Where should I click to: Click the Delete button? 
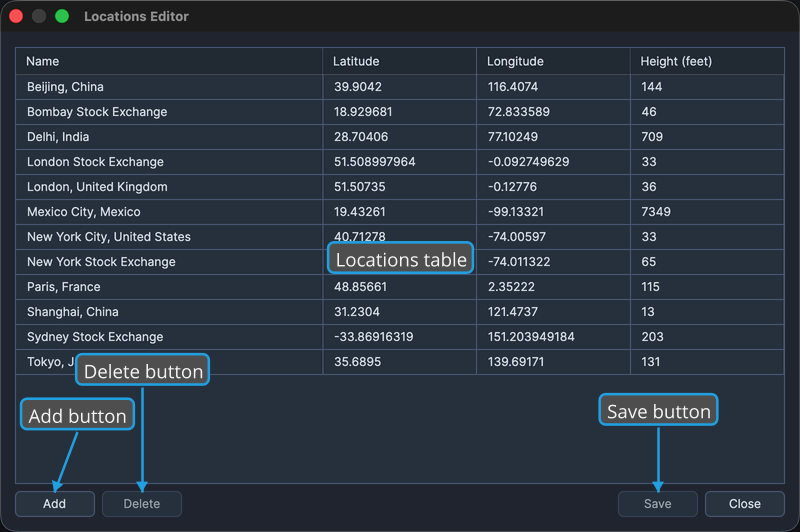click(142, 504)
